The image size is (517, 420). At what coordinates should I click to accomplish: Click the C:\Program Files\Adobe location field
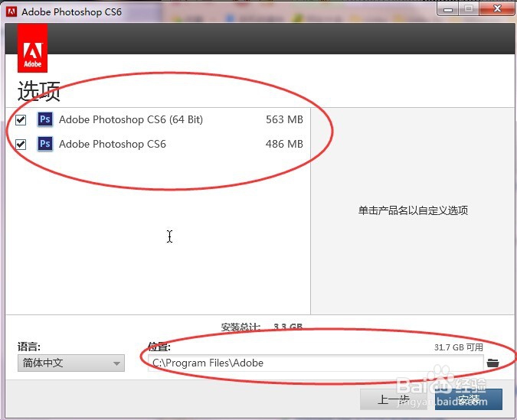click(316, 363)
